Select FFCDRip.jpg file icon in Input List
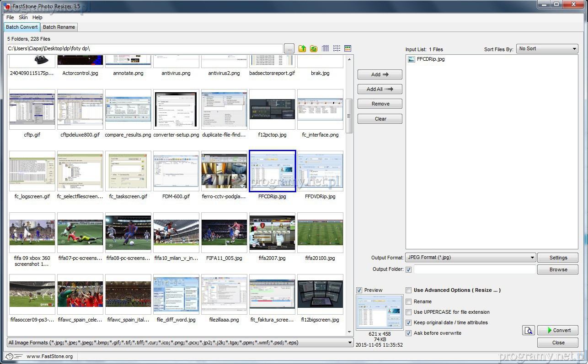This screenshot has height=364, width=588. (x=412, y=59)
